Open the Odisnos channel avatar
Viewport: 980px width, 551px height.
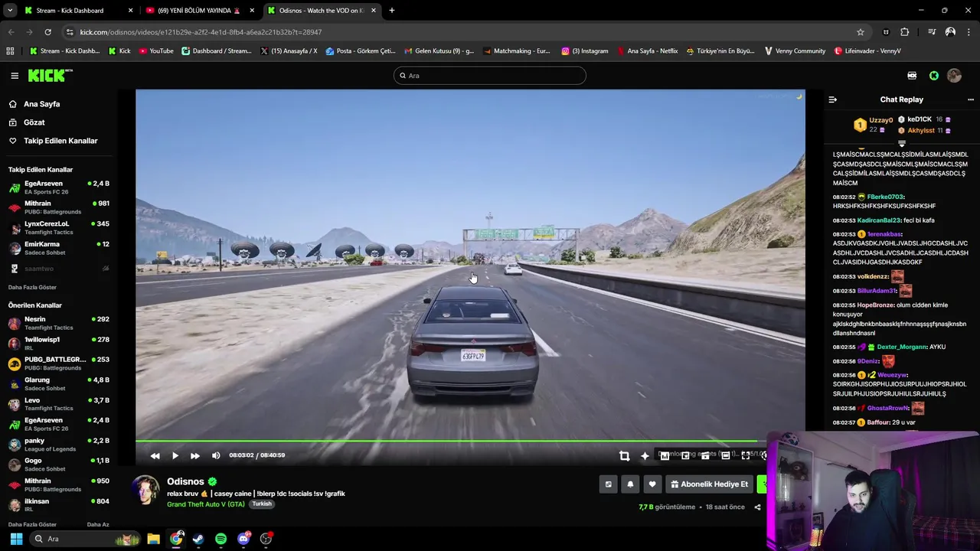click(x=146, y=491)
